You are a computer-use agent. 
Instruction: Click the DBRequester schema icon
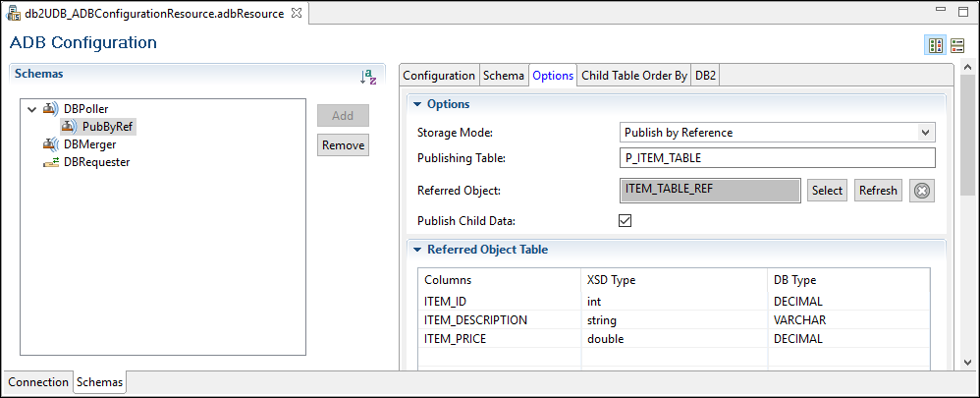[51, 162]
